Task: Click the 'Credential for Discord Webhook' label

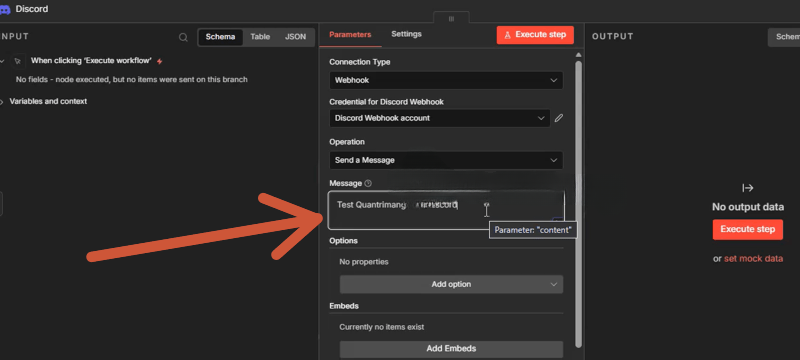Action: point(386,102)
